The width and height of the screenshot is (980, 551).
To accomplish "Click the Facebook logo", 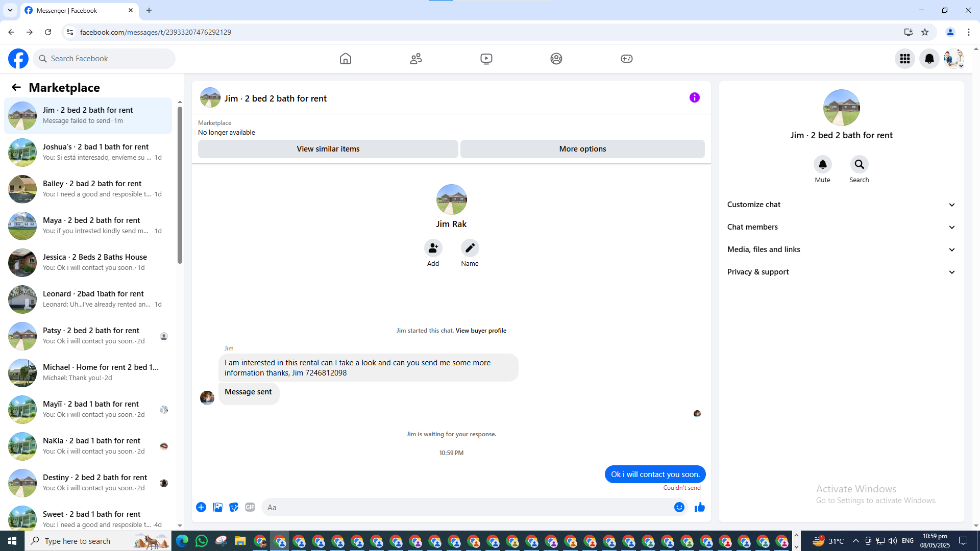I will (x=18, y=59).
